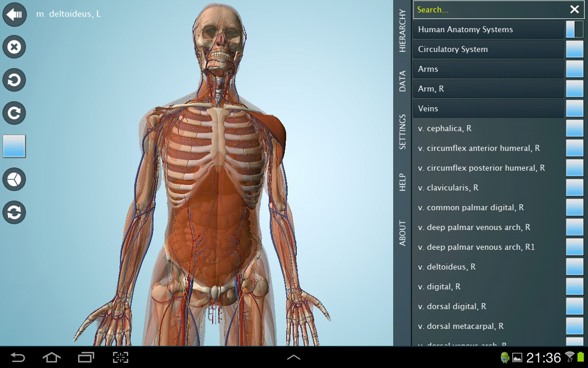588x368 pixels.
Task: Open the SETTINGS tab
Action: (x=402, y=132)
